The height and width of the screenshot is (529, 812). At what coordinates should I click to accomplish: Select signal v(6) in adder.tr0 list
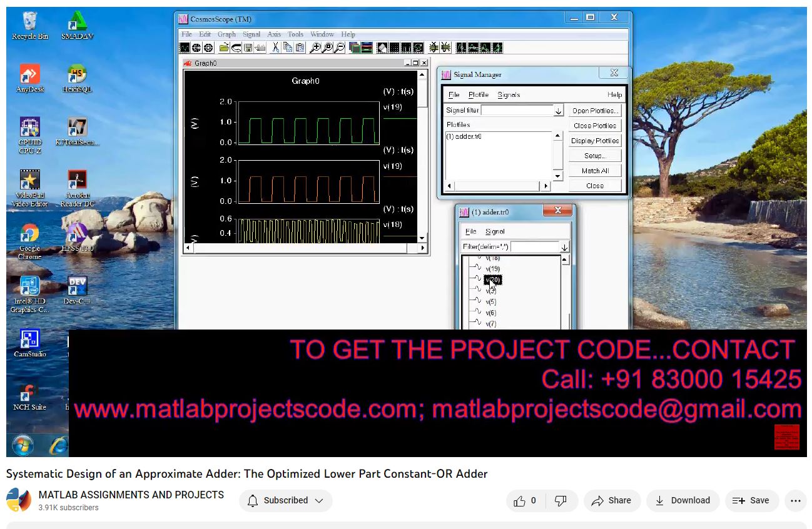point(491,313)
